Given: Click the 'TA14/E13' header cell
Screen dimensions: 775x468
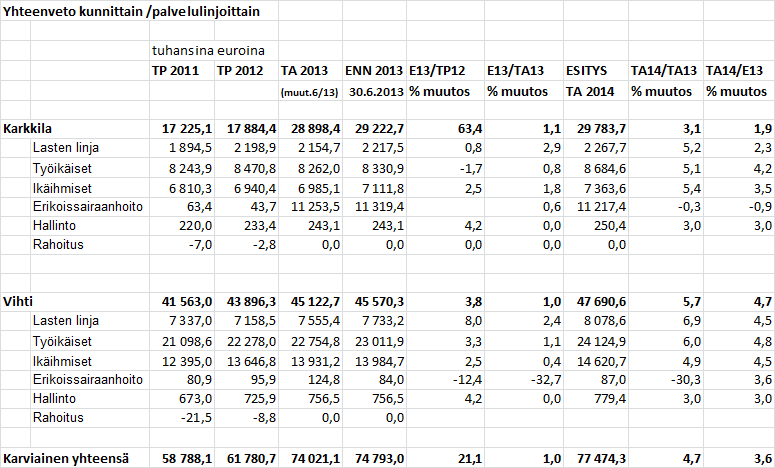Looking at the screenshot, I should click(x=734, y=71).
